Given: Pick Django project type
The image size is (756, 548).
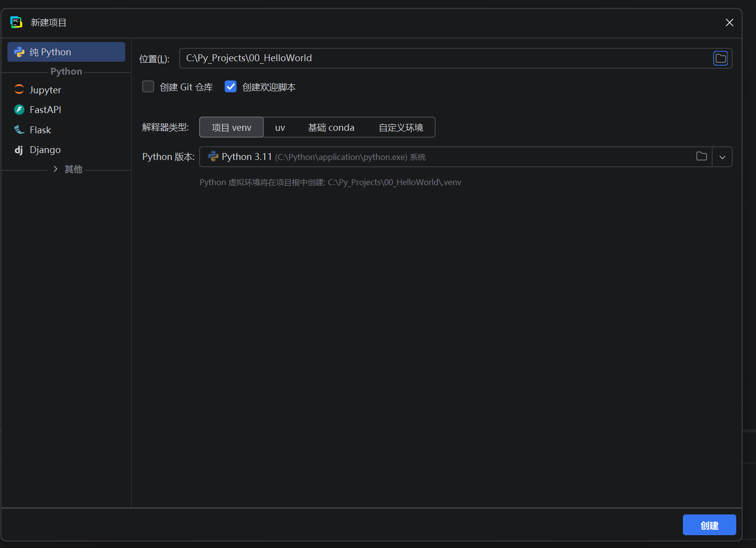Looking at the screenshot, I should (x=66, y=150).
